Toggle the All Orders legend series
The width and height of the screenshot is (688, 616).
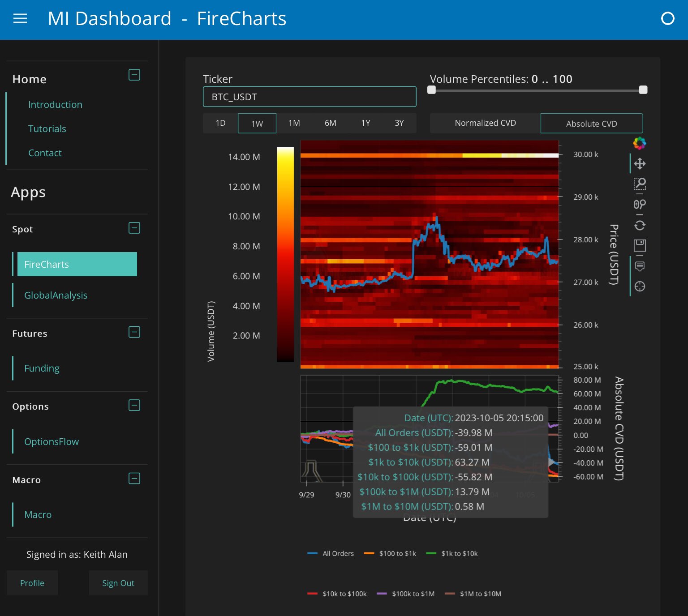(x=337, y=554)
